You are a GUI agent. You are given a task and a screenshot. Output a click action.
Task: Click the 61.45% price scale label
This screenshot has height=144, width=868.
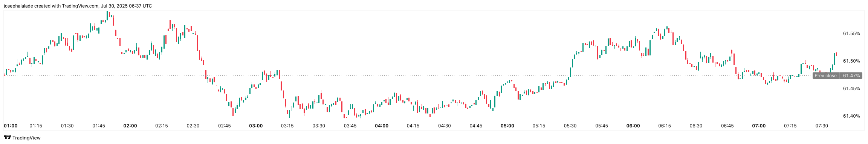tap(851, 89)
